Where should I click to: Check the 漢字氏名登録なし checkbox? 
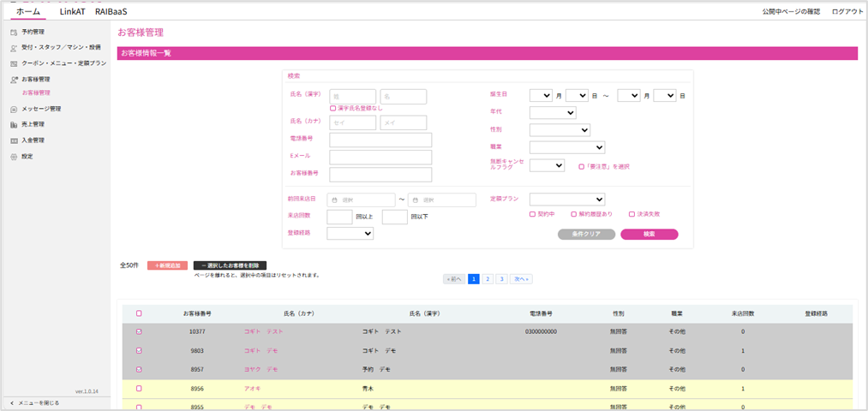coord(333,108)
